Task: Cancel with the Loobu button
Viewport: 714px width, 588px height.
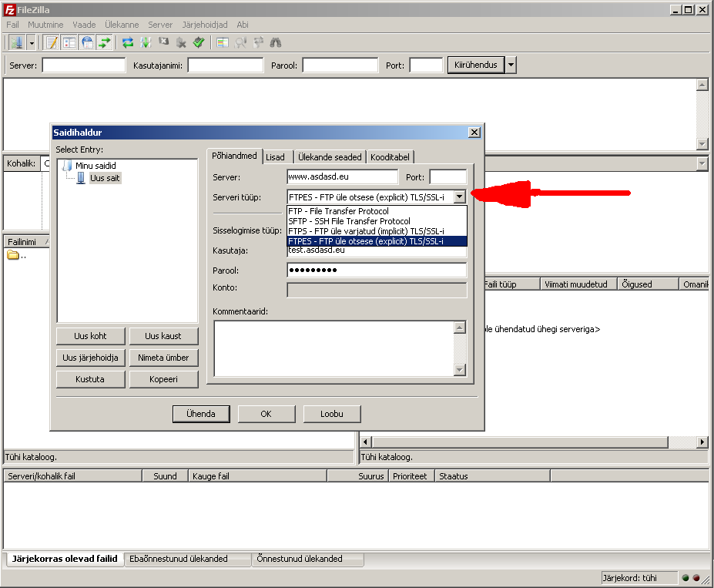Action: (331, 414)
